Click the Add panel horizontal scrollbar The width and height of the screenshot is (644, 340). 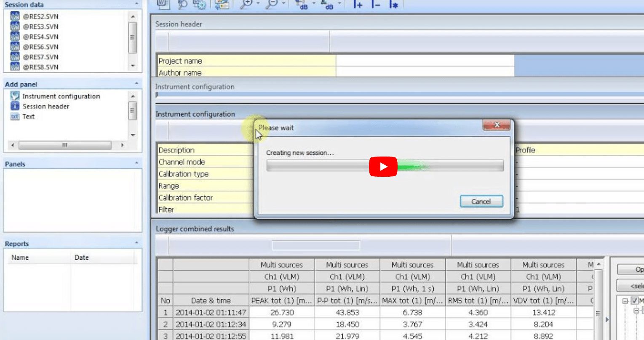pyautogui.click(x=65, y=145)
